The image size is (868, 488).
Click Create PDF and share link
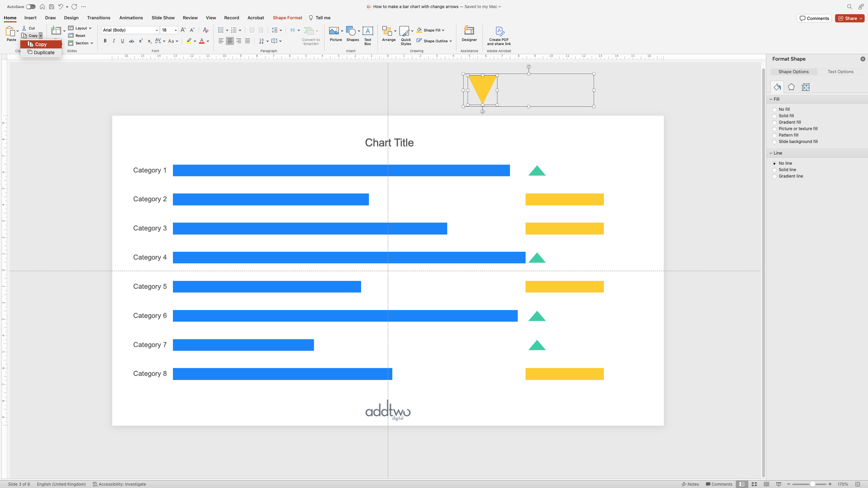coord(499,35)
